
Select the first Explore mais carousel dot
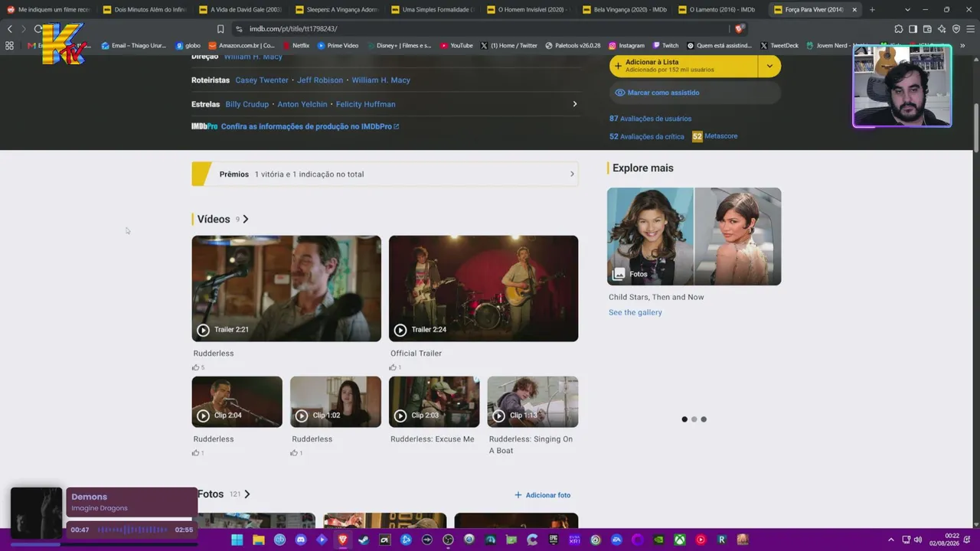(684, 419)
